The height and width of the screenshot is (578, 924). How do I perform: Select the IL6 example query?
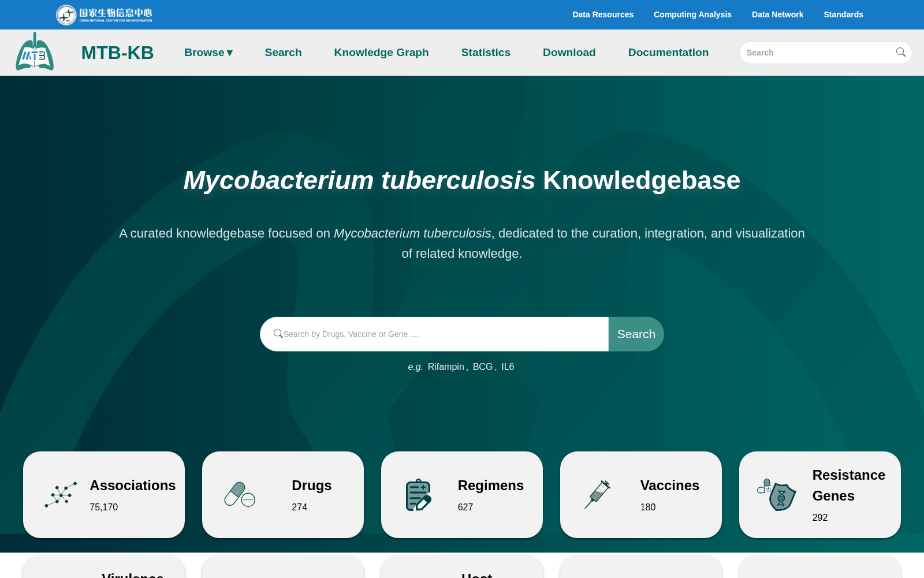tap(508, 366)
